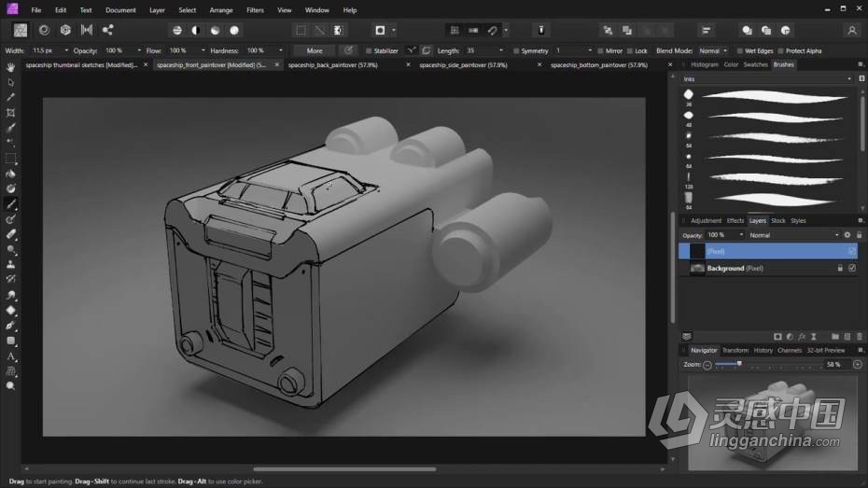Click zoom out minus icon in Navigator
This screenshot has height=488, width=868.
click(707, 365)
